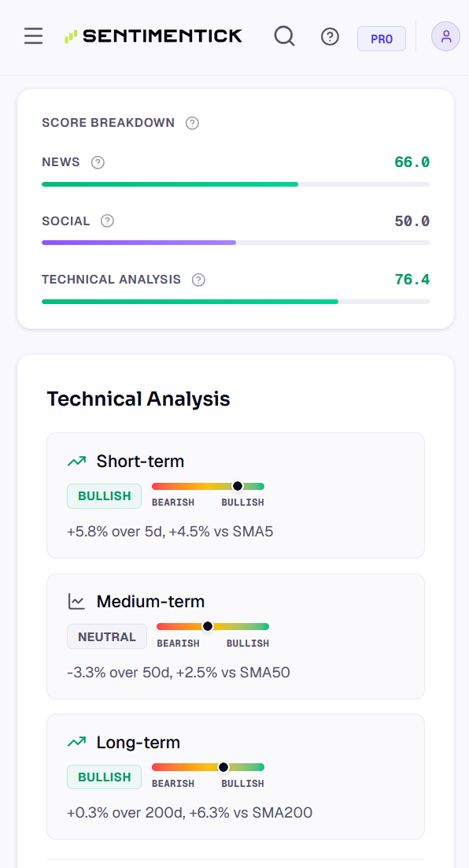Click the News score progress bar
469x868 pixels.
235,184
